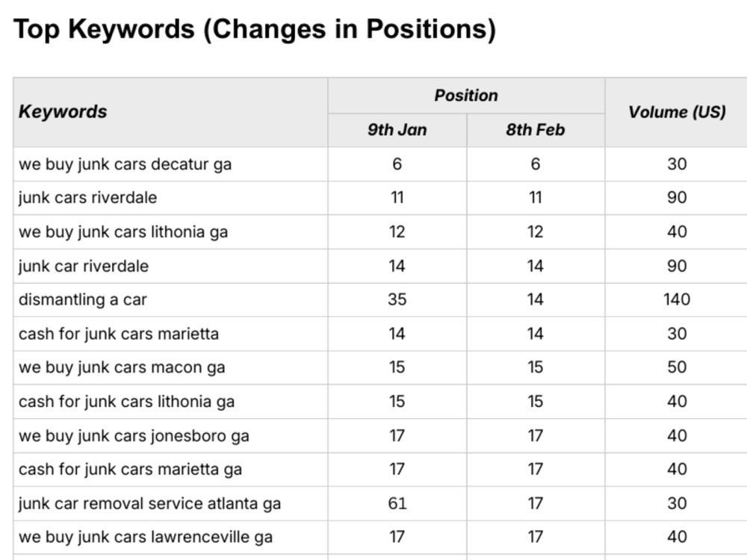Click the 8th Feb column header

click(536, 130)
